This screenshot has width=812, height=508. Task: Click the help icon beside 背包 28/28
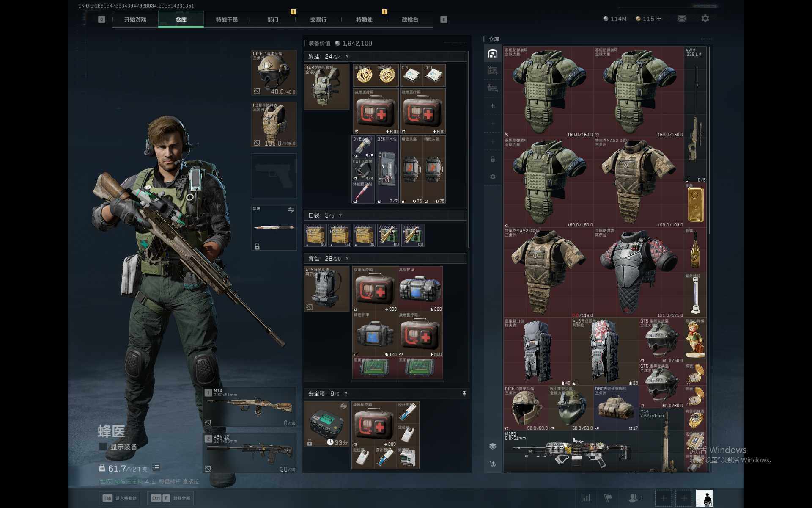(347, 259)
